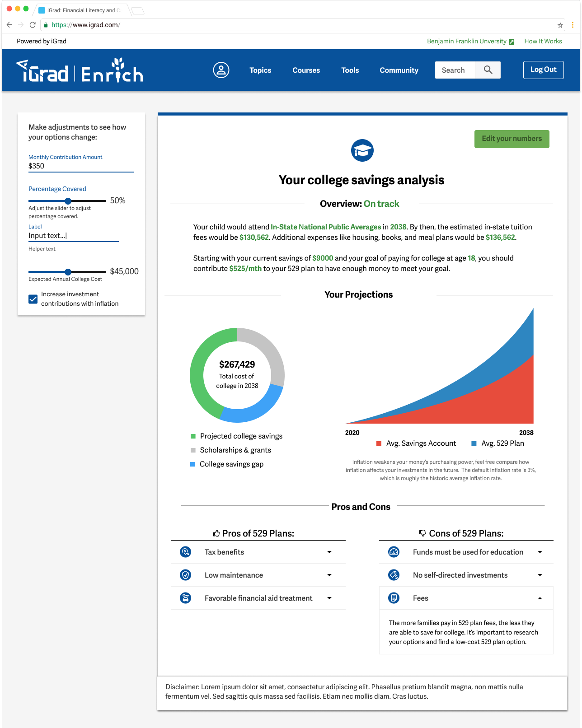Click the Tax benefits dollar icon
The height and width of the screenshot is (728, 582).
(186, 551)
